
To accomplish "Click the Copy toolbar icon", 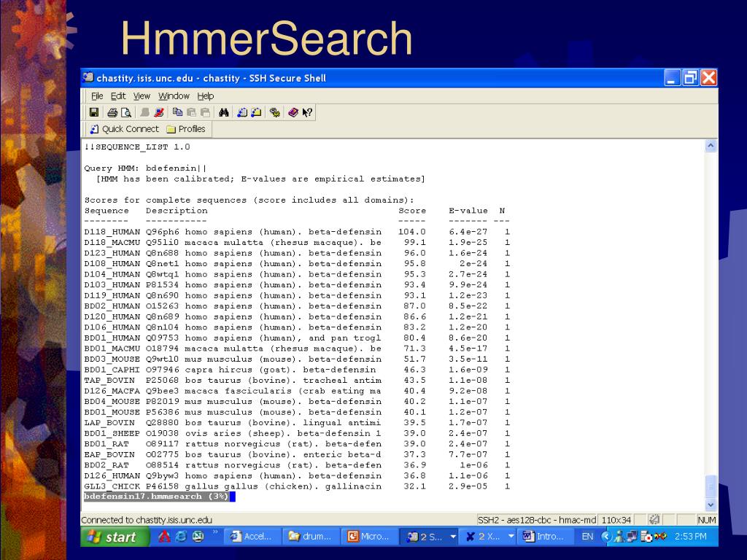I will (177, 112).
